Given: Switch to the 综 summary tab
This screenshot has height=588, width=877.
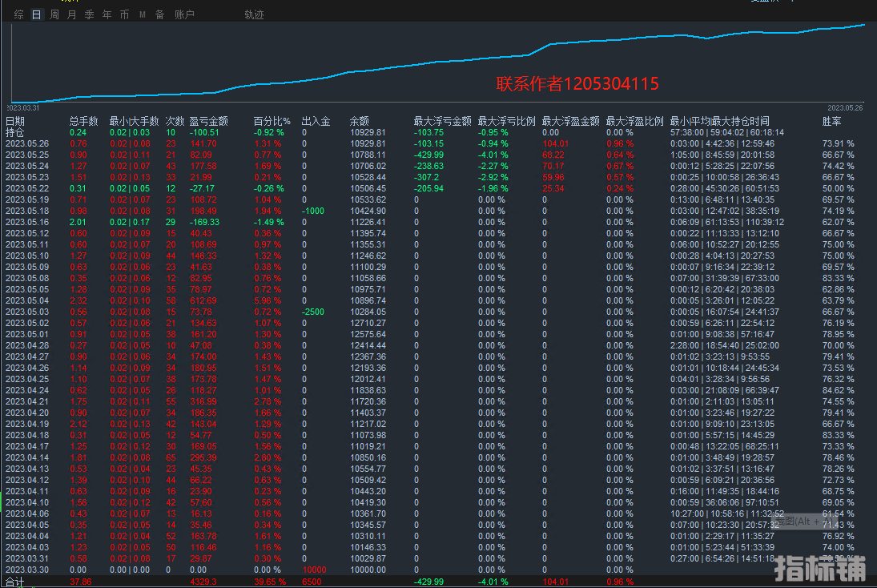Looking at the screenshot, I should (19, 14).
